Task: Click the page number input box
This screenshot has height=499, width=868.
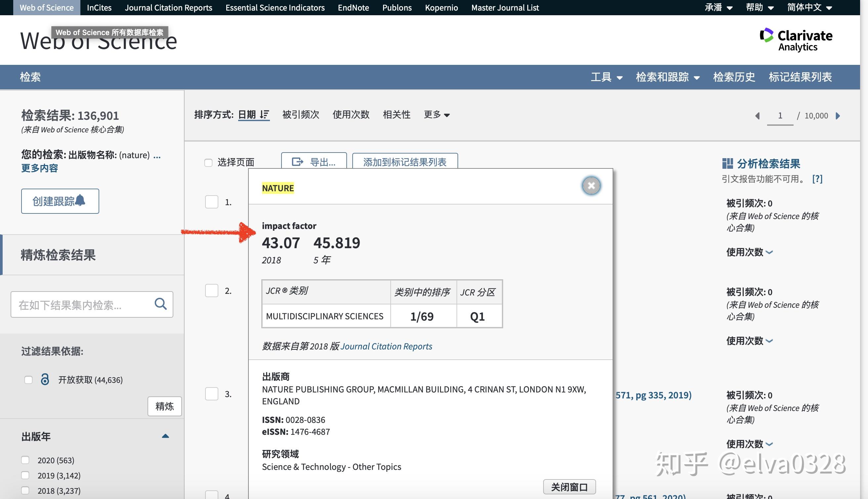Action: tap(780, 116)
